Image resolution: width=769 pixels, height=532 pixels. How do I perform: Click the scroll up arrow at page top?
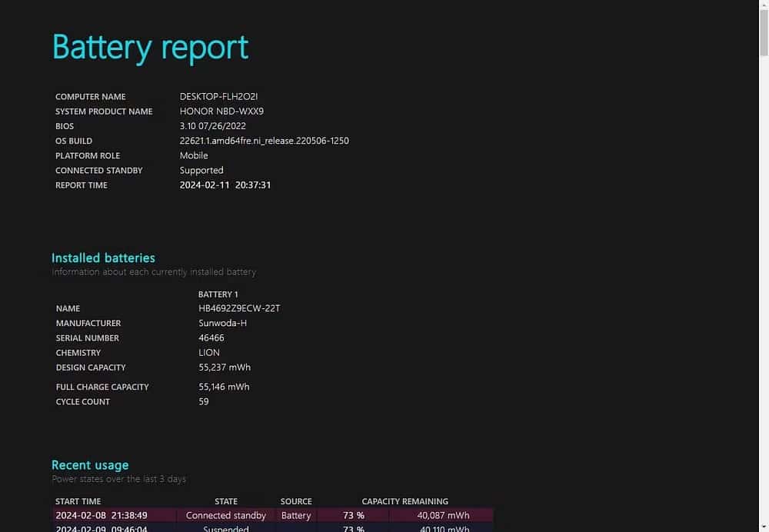pos(764,3)
